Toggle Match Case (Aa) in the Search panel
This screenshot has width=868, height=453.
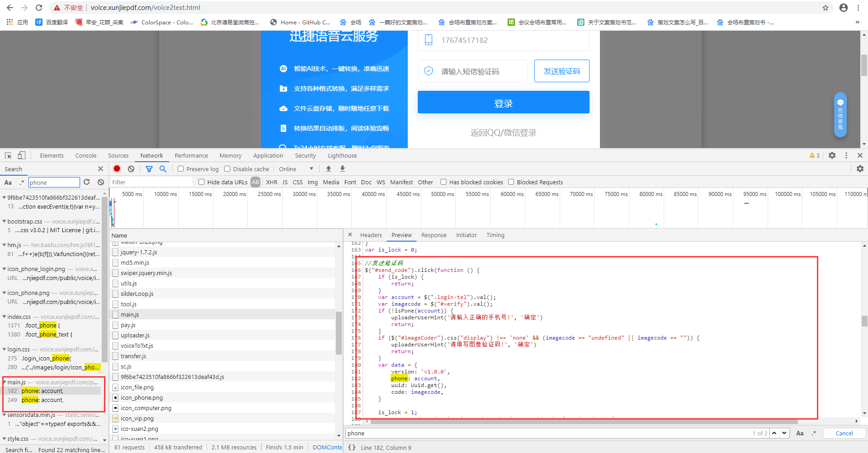[8, 182]
